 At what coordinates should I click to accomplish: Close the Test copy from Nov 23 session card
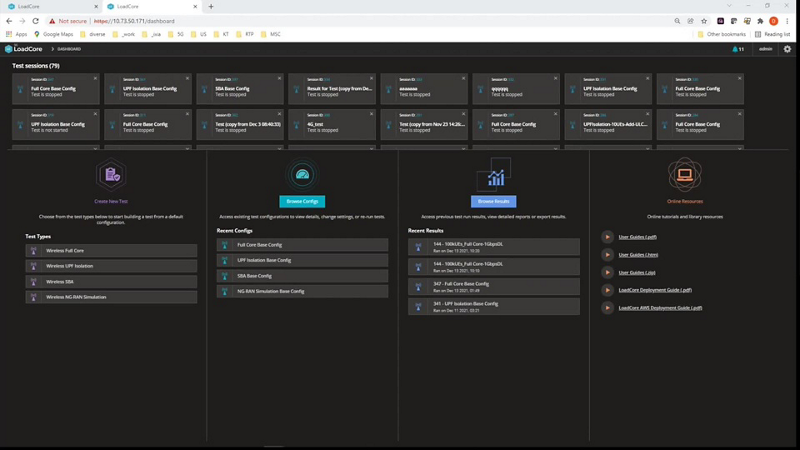[x=463, y=114]
